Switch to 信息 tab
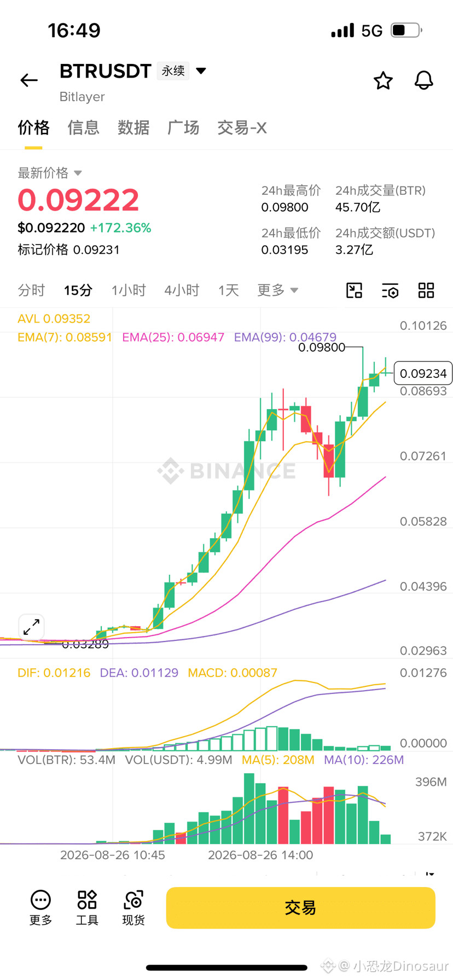This screenshot has width=453, height=980. click(83, 127)
